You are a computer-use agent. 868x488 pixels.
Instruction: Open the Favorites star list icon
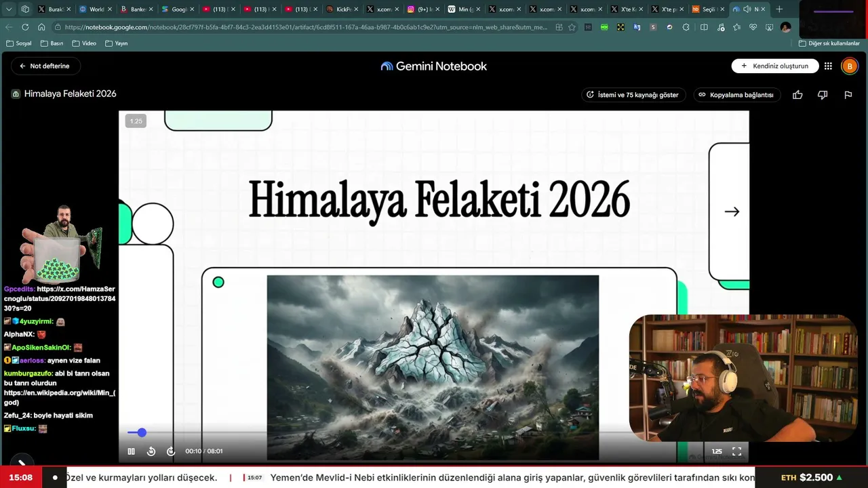tap(736, 27)
